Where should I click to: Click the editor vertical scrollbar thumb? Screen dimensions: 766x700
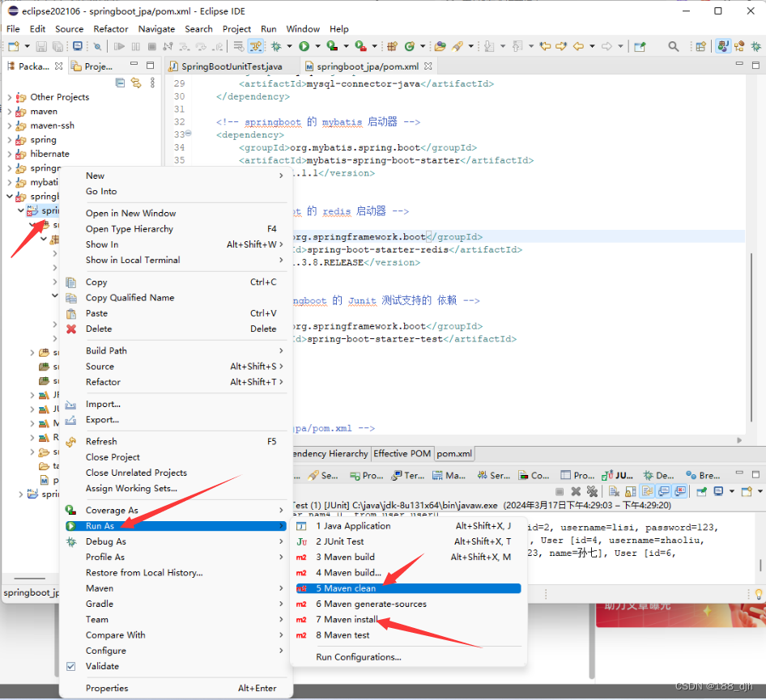pyautogui.click(x=751, y=337)
